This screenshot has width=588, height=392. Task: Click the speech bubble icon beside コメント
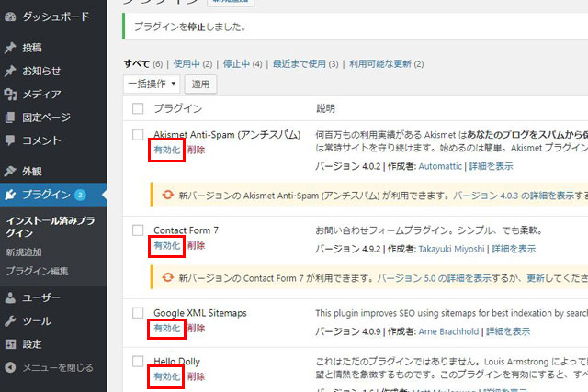(10, 140)
